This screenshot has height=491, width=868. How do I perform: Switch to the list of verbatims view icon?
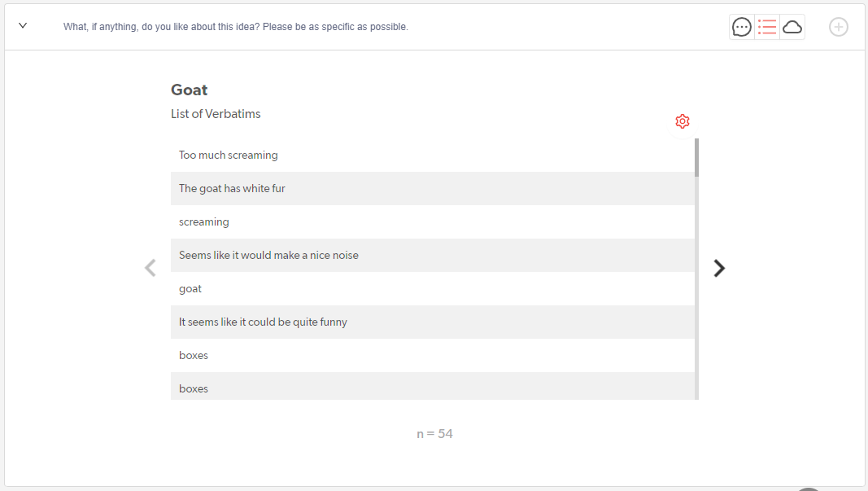click(x=766, y=27)
